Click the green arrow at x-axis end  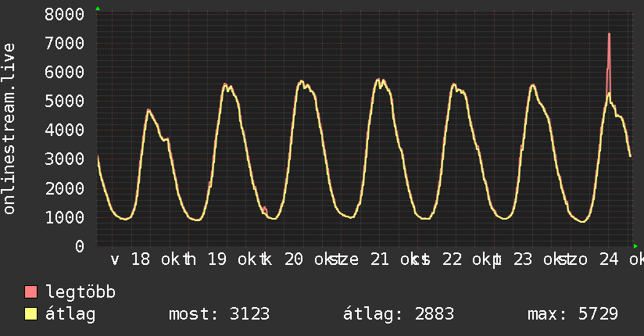click(x=635, y=246)
